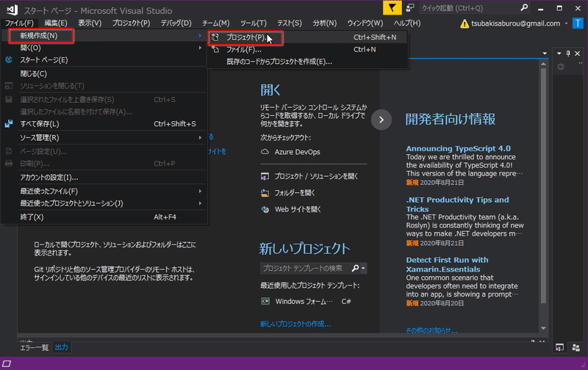Click the blue T account avatar
The height and width of the screenshot is (370, 588).
coord(578,23)
